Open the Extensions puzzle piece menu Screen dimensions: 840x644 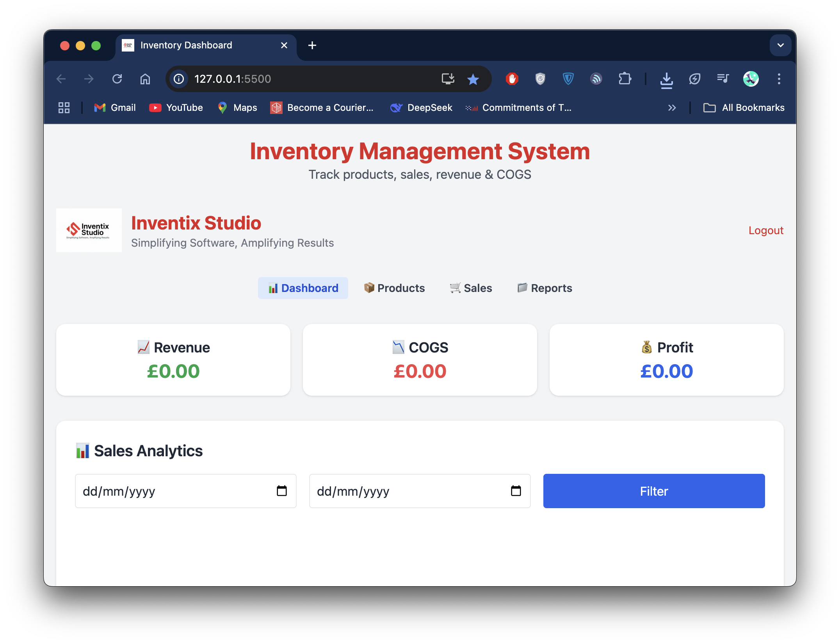625,79
